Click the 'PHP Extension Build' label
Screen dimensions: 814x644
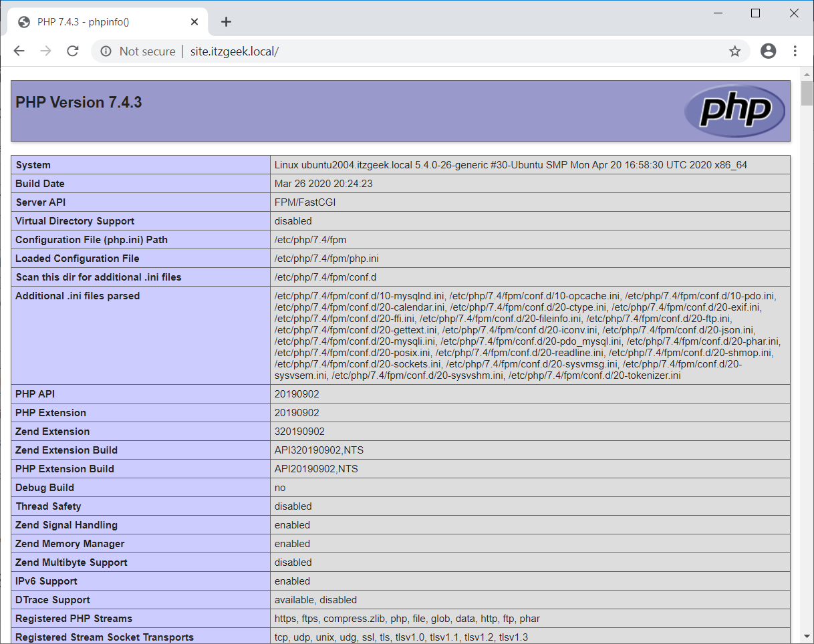(x=65, y=469)
